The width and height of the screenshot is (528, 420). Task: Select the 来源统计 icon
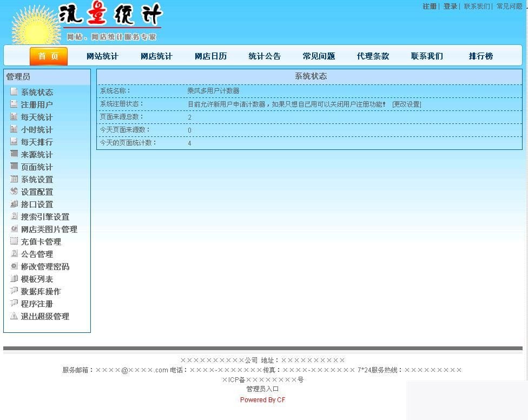coord(14,154)
